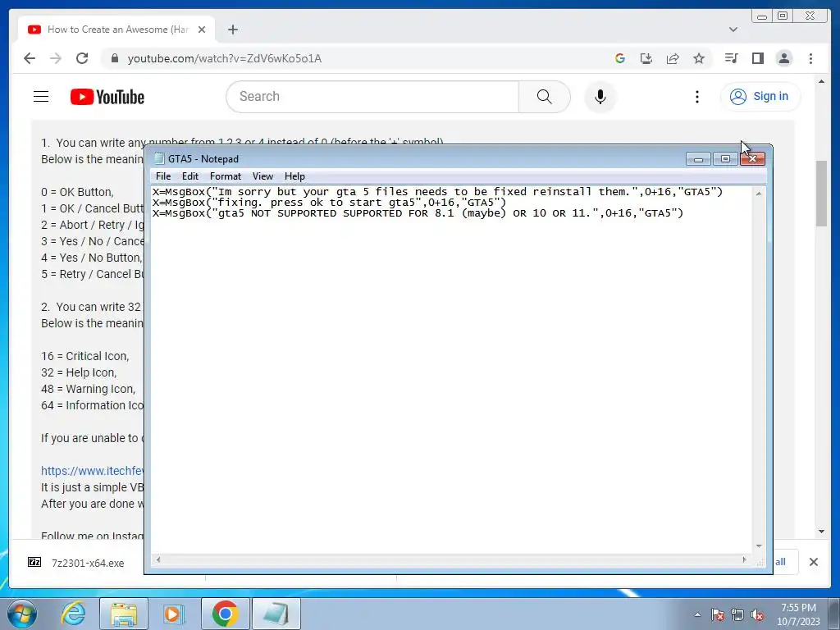Click the install app icon in the address bar
840x630 pixels.
[x=646, y=58]
